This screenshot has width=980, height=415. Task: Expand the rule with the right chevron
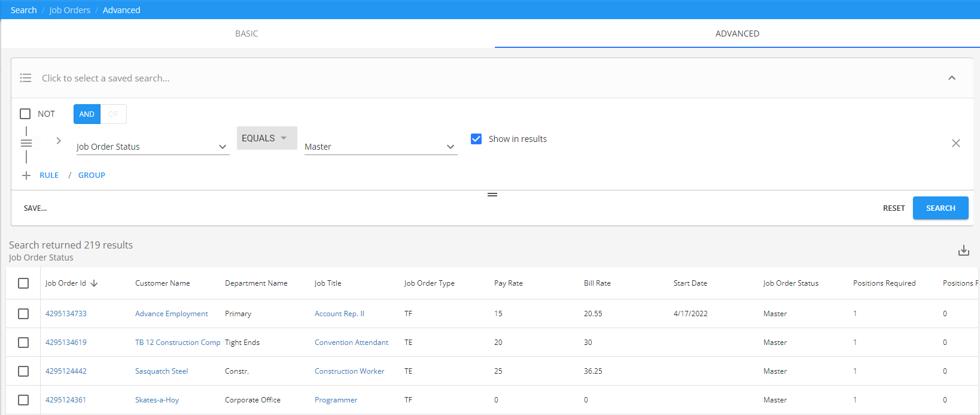59,141
